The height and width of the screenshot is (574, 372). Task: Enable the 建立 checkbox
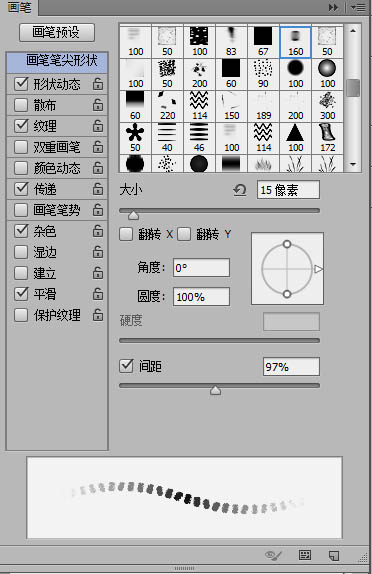21,273
